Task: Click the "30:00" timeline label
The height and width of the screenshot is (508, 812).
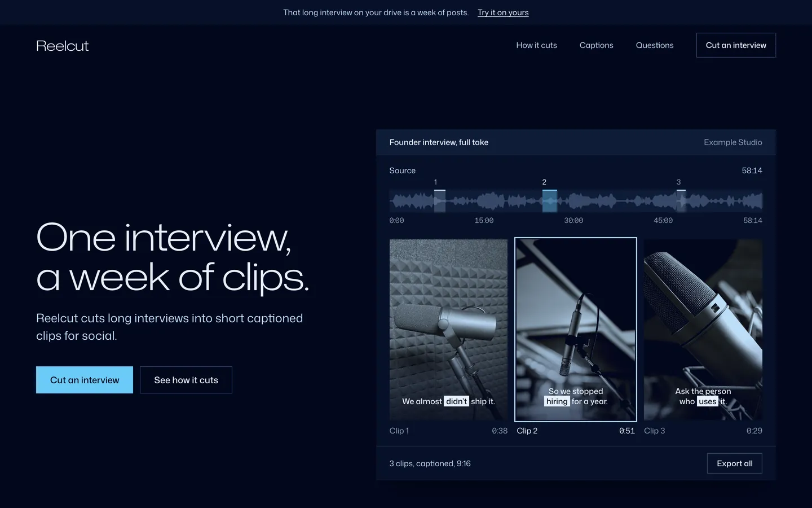Action: [x=573, y=220]
